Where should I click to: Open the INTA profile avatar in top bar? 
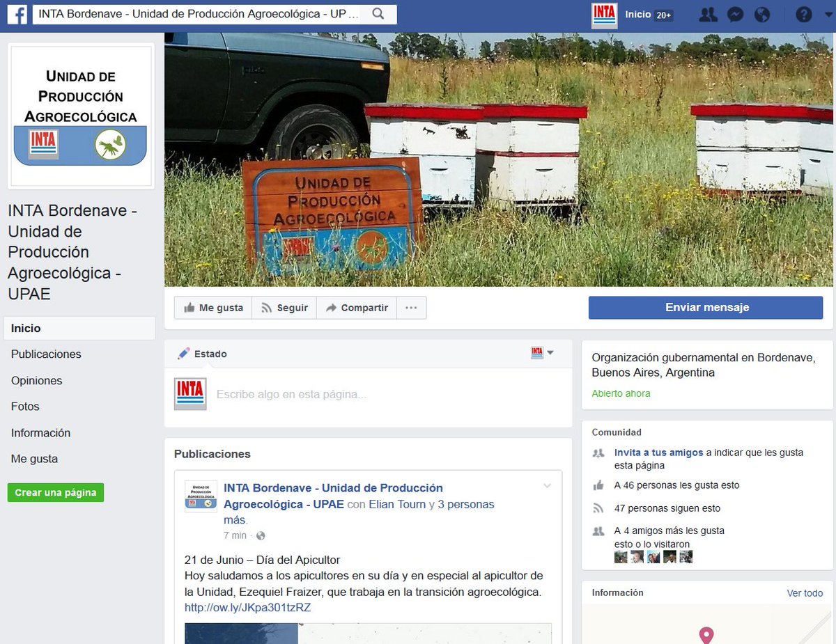tap(604, 15)
